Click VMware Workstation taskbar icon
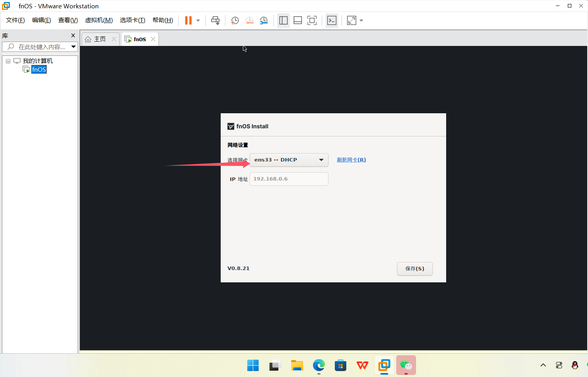The height and width of the screenshot is (377, 588). (x=384, y=365)
